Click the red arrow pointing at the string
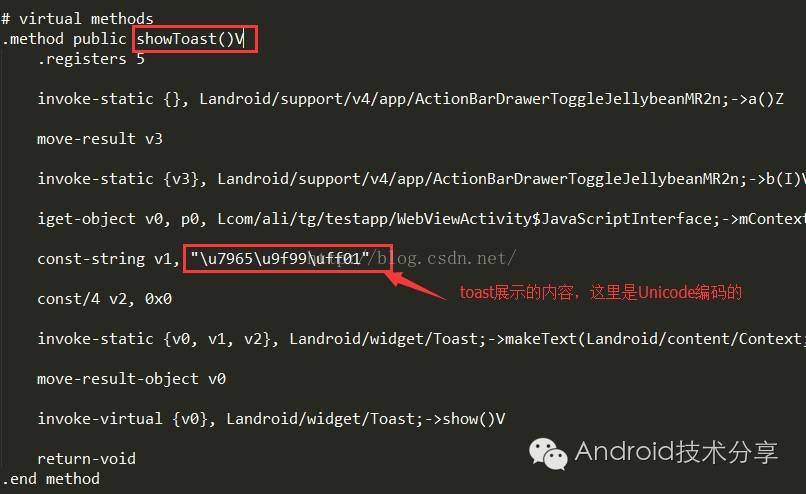The width and height of the screenshot is (806, 494). point(415,285)
